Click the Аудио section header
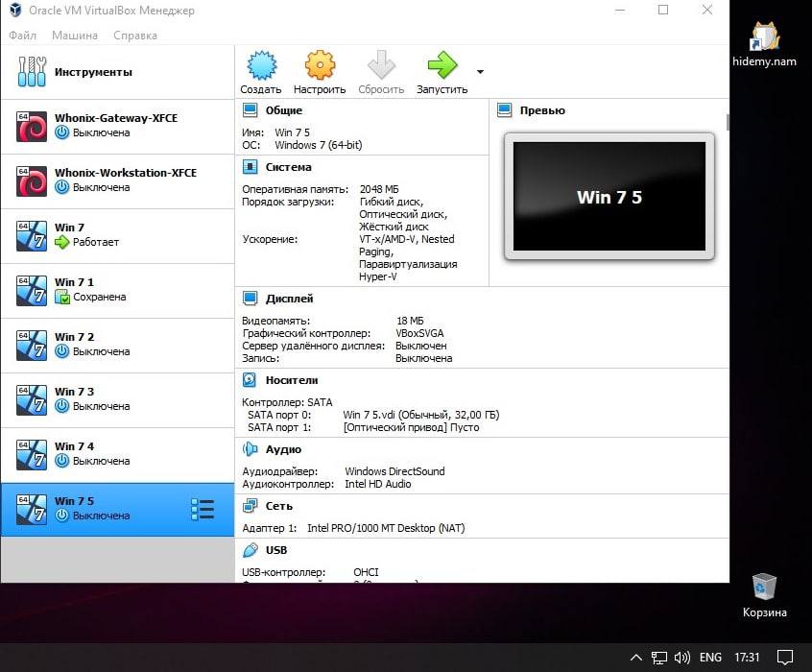Screen dimensions: 812x672 [x=283, y=449]
